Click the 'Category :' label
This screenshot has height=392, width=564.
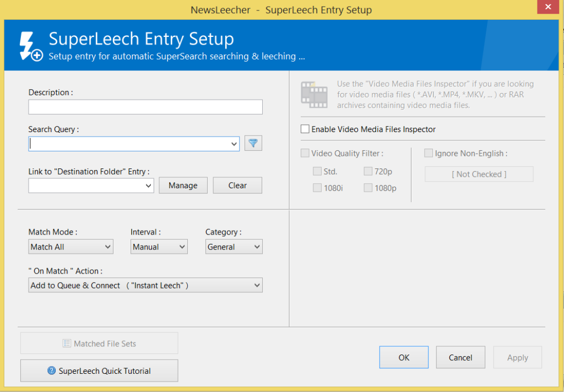tap(224, 232)
